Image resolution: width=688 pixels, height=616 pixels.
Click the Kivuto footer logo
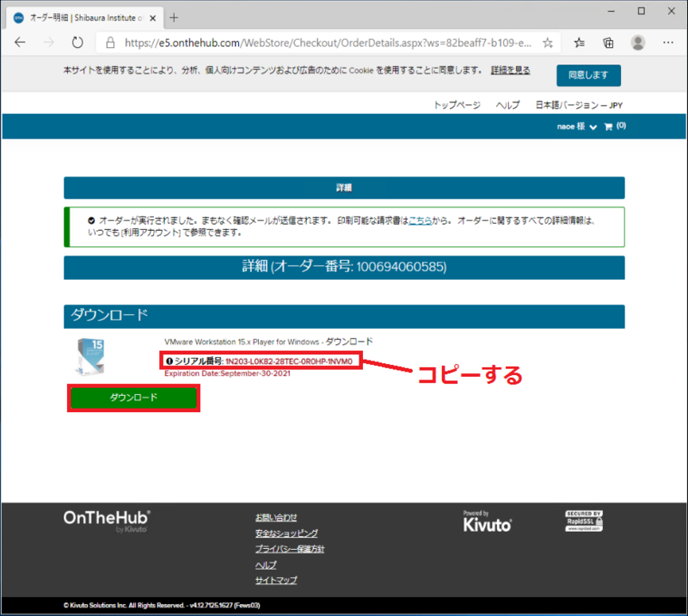coord(487,521)
